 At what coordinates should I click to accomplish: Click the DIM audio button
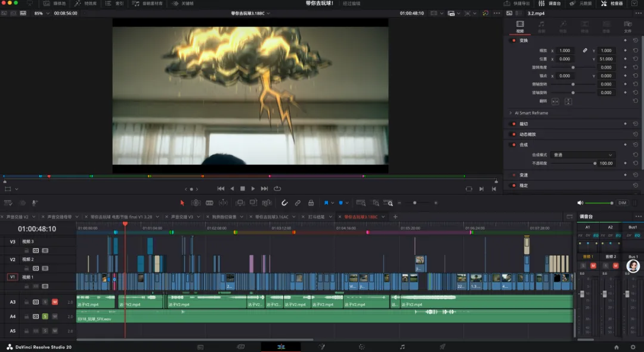622,203
